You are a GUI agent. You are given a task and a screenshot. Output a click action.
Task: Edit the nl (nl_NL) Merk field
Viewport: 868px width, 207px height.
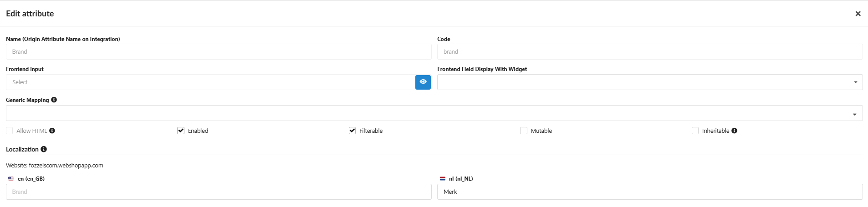[x=649, y=192]
